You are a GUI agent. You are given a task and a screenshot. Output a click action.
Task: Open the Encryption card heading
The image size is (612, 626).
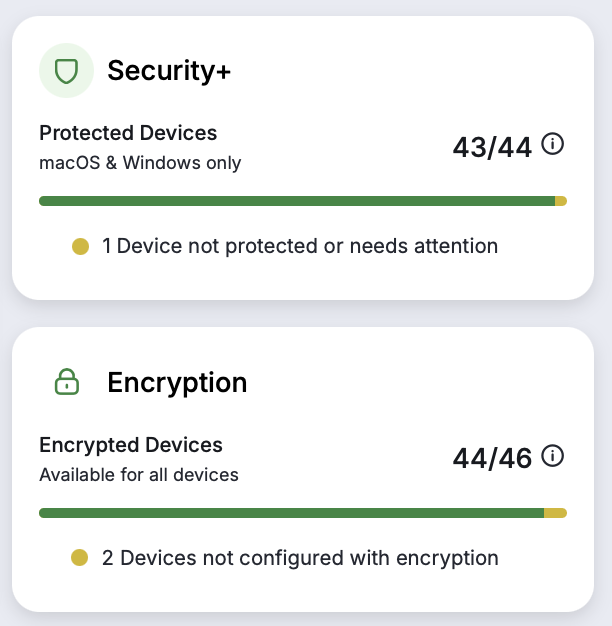[x=177, y=382]
